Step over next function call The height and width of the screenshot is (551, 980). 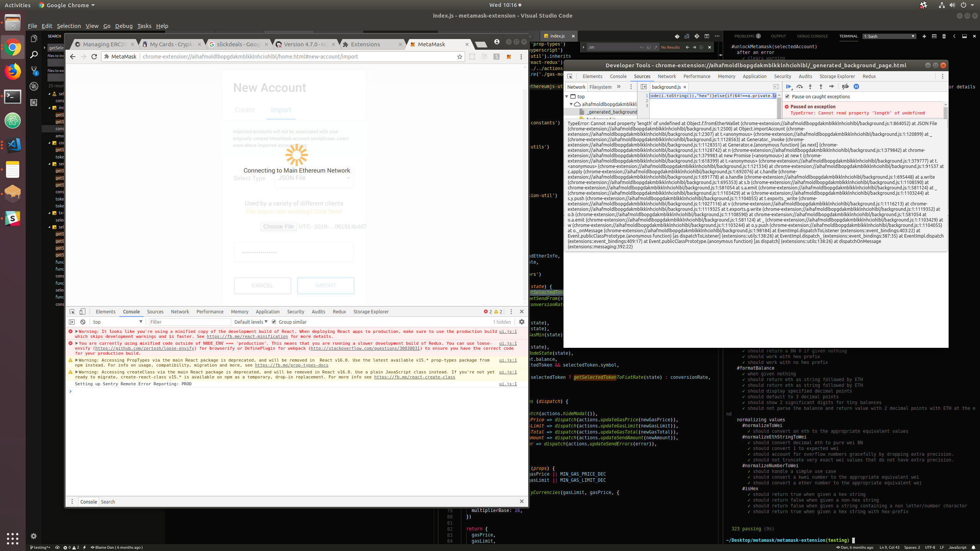[x=799, y=87]
